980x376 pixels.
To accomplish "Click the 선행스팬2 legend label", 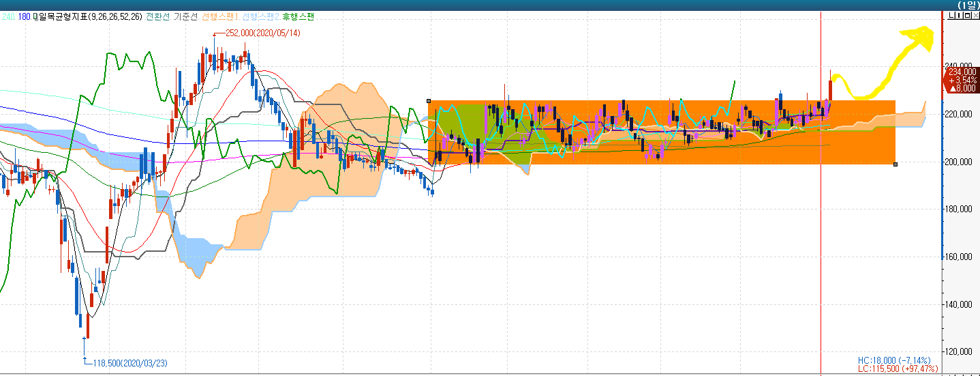I will point(260,17).
